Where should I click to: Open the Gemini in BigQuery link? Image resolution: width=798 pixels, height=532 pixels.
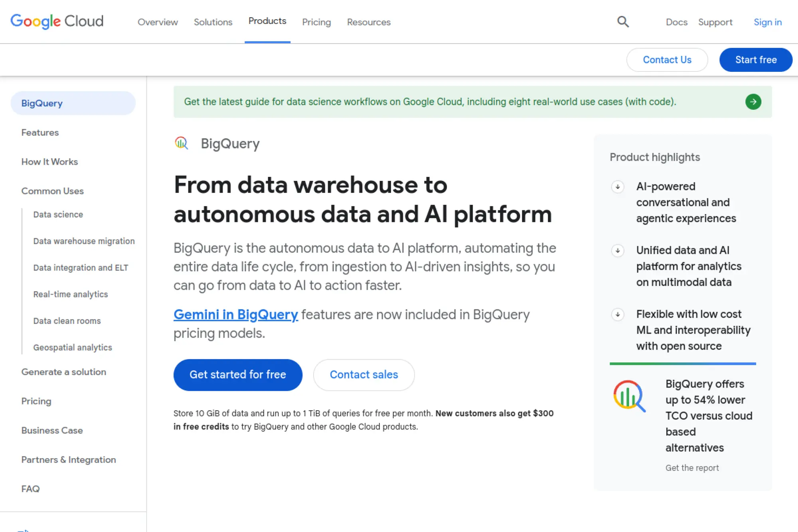(x=236, y=314)
